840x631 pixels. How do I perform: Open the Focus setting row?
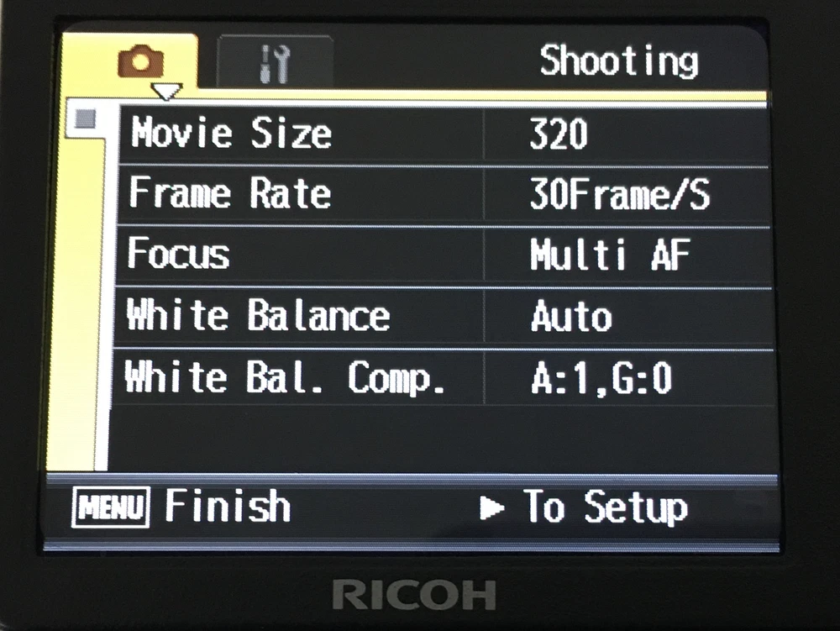point(443,255)
